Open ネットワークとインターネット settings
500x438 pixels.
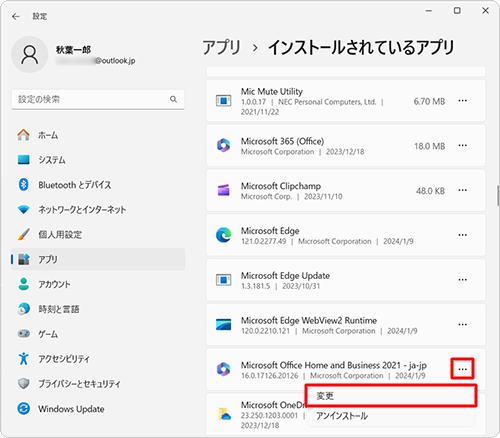click(98, 209)
